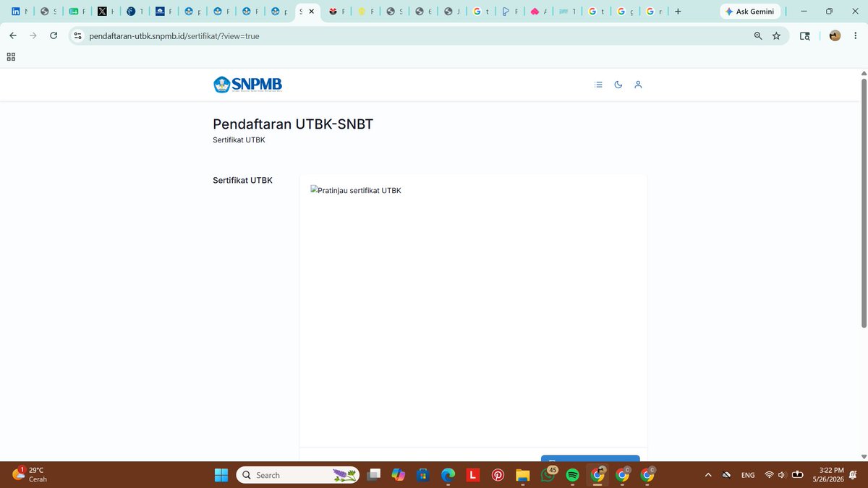Image resolution: width=868 pixels, height=488 pixels.
Task: Open Chrome profile avatar
Action: pos(835,35)
